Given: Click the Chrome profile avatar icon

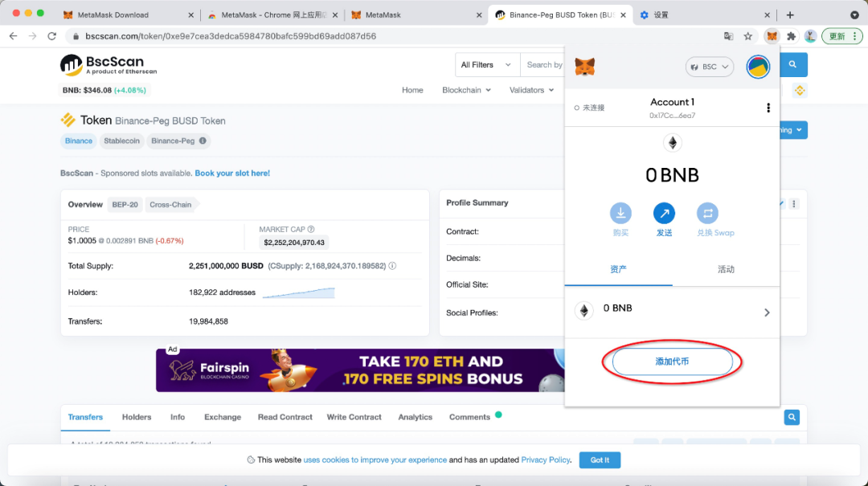Looking at the screenshot, I should (810, 36).
